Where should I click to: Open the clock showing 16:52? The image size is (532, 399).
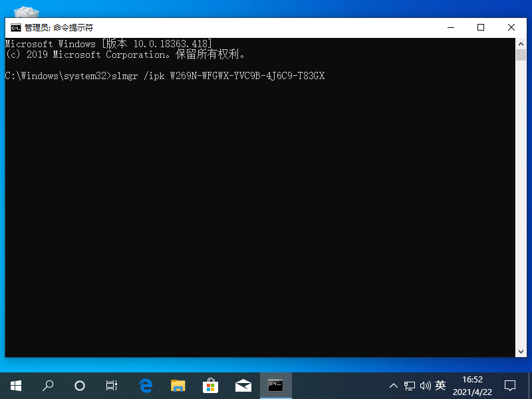click(472, 386)
